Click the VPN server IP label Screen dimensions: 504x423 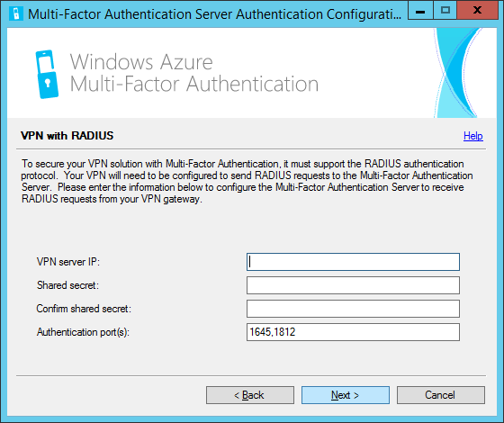coord(68,262)
